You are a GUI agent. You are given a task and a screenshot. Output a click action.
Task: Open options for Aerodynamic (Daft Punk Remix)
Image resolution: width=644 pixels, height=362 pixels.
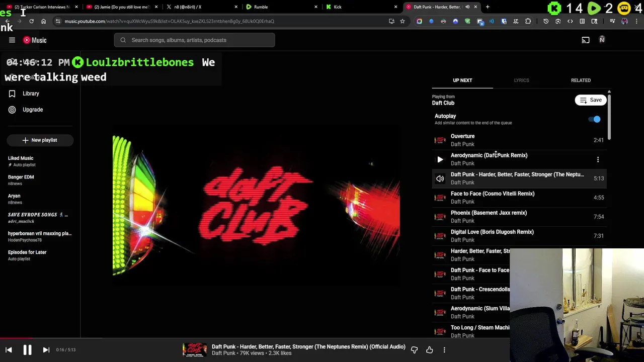[x=598, y=159]
